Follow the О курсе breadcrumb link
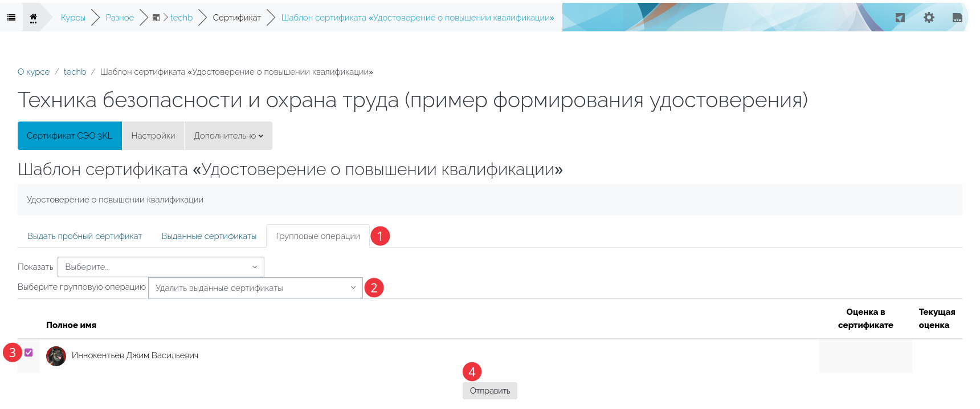The width and height of the screenshot is (980, 409). click(34, 72)
